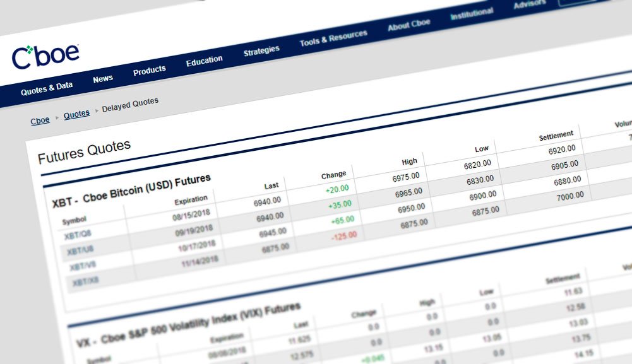Screen dimensions: 632x364
Task: Click Settlement value 6905.00
Action: point(564,165)
